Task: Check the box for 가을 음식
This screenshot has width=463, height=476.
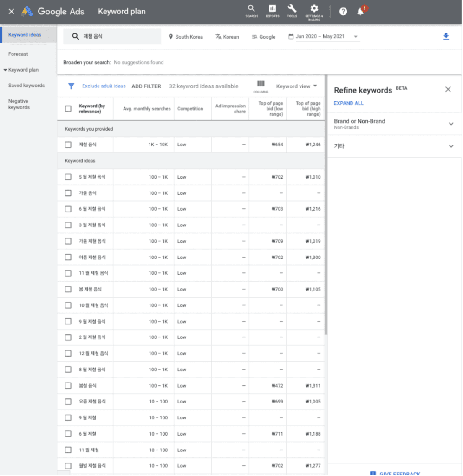Action: tap(68, 193)
